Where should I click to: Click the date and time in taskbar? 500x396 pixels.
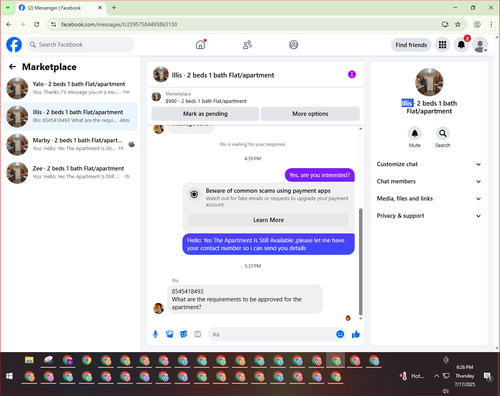point(465,376)
